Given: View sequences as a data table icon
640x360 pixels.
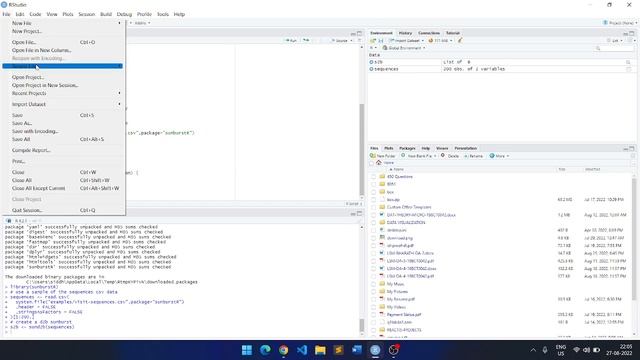Looking at the screenshot, I should pos(629,69).
